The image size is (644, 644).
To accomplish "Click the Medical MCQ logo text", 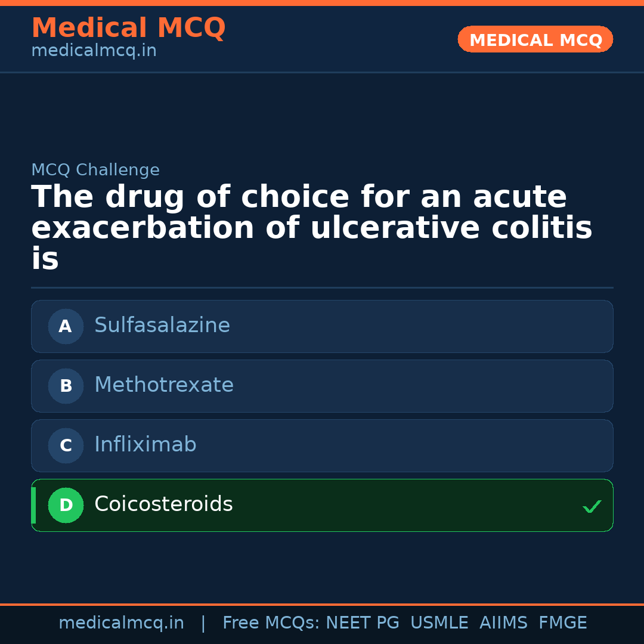I will point(128,27).
